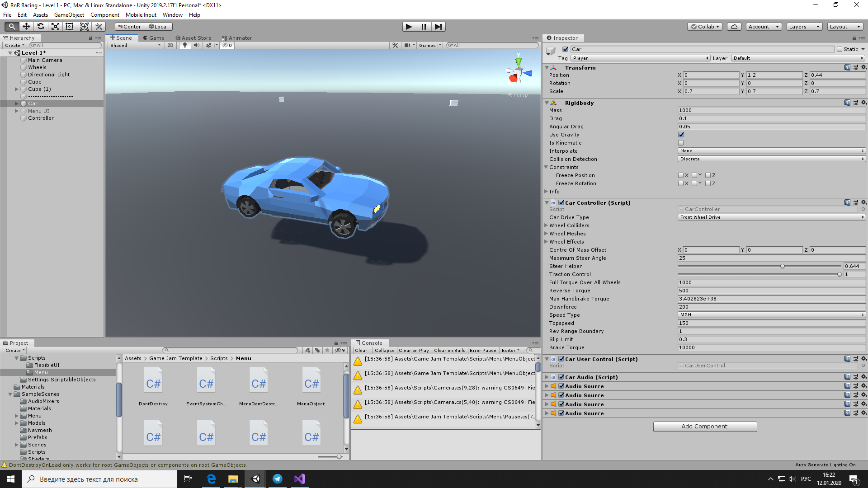
Task: Toggle Collapse in Console
Action: pos(385,350)
